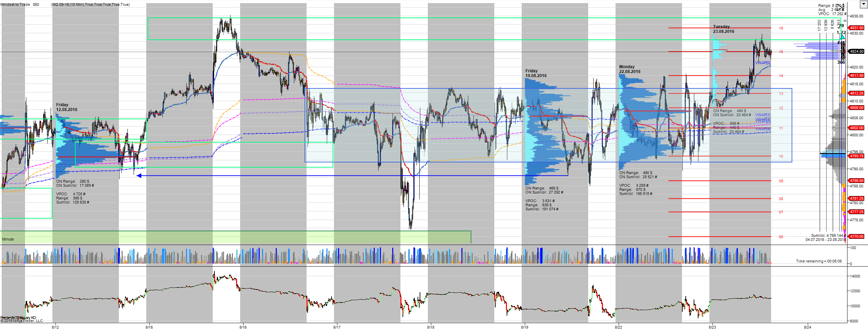Click the red level label '13'
868x331 pixels.
(x=781, y=94)
